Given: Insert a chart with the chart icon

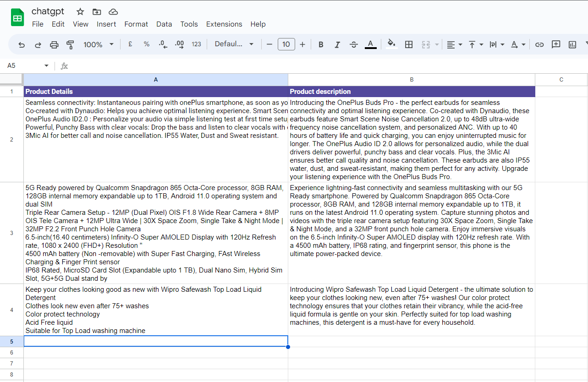Looking at the screenshot, I should click(572, 44).
